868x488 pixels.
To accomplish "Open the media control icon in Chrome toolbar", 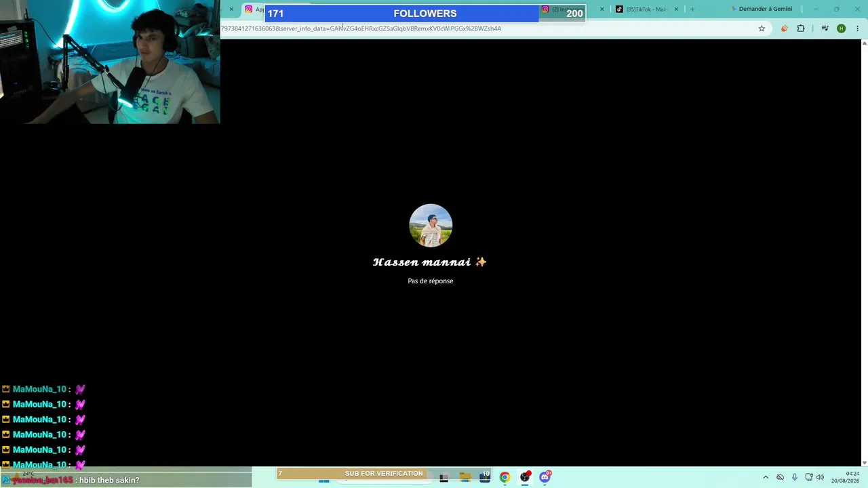I will [x=825, y=28].
